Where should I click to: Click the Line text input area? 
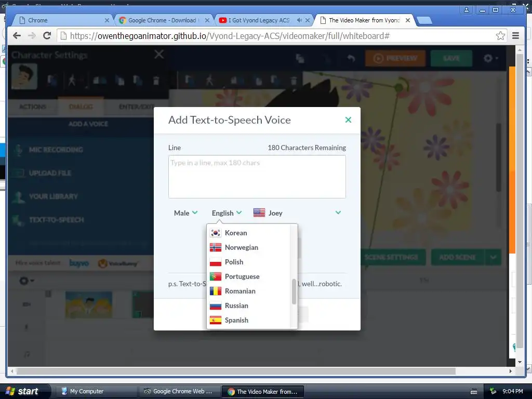[257, 177]
